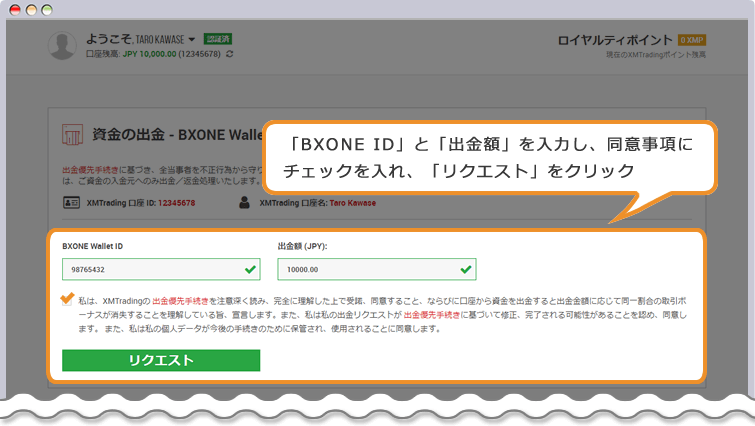Click the yellow minimize window button
The width and height of the screenshot is (755, 426).
31,10
